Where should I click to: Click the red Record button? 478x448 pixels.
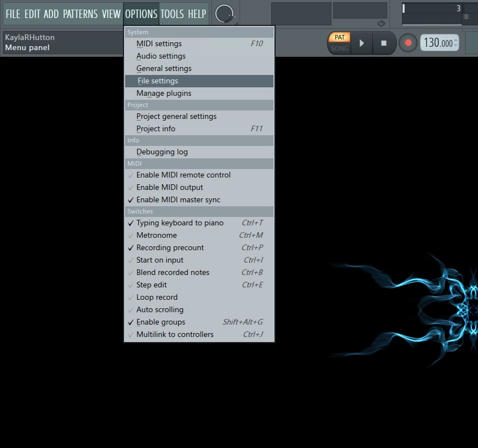[x=408, y=43]
